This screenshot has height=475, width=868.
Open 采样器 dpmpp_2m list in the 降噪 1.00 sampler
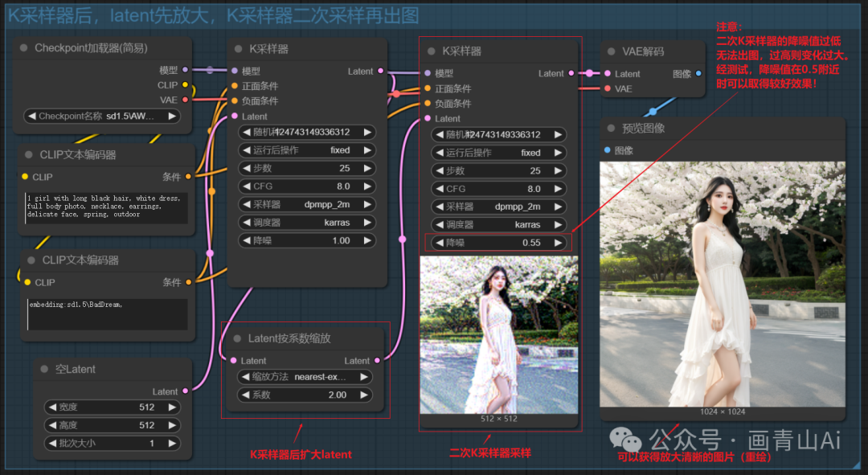click(x=307, y=204)
